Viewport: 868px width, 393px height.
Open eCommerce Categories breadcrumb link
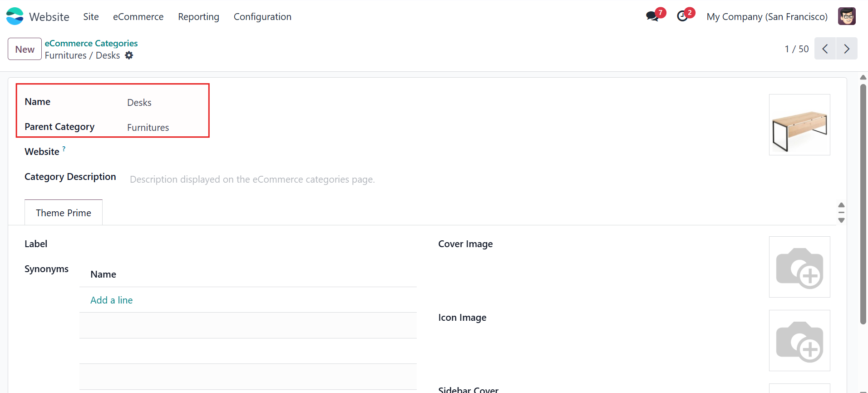point(91,43)
